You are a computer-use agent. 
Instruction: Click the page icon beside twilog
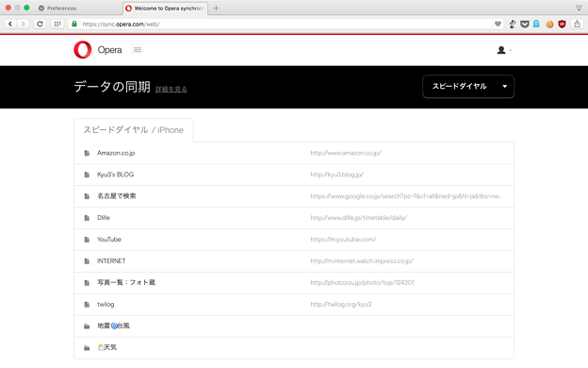pyautogui.click(x=87, y=305)
